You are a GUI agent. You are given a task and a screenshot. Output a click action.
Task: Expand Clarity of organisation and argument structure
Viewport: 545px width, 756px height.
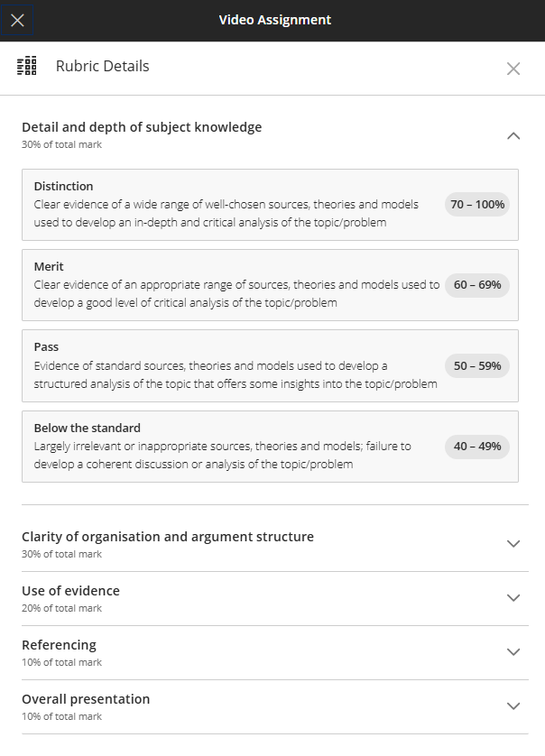(x=513, y=544)
